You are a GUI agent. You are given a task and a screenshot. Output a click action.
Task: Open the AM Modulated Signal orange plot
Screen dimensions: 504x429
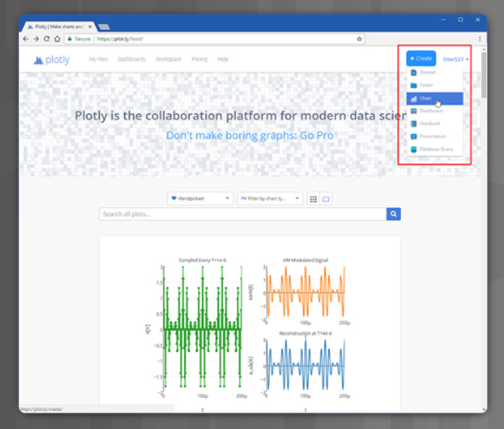[305, 291]
